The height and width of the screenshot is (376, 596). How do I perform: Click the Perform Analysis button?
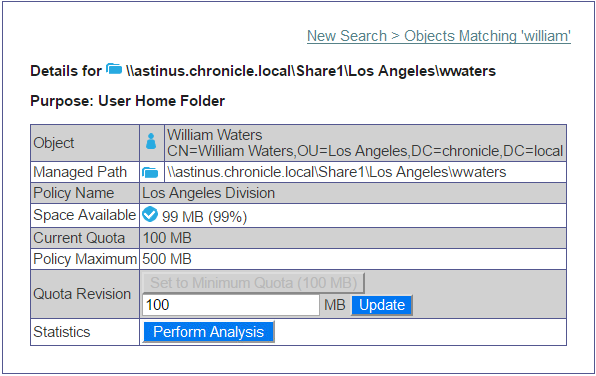tap(208, 332)
